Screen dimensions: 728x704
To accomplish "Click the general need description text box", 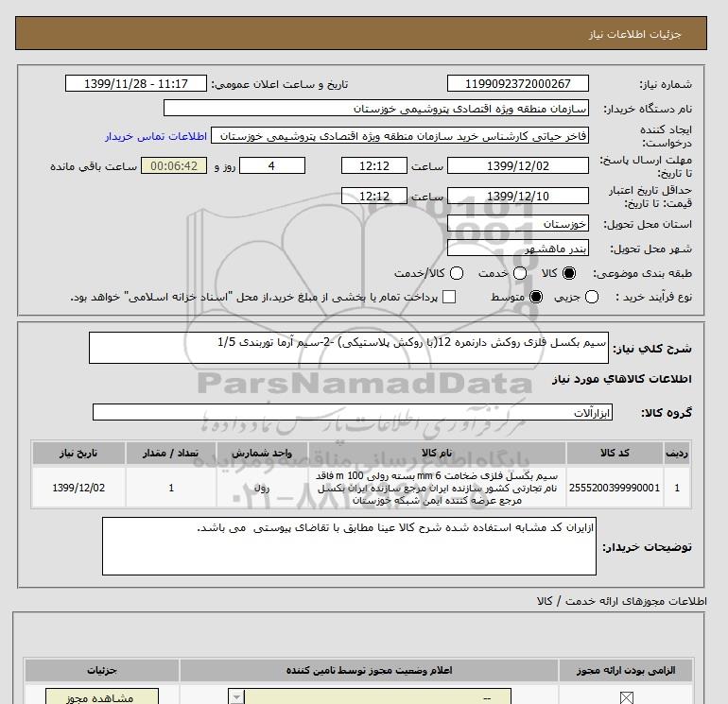I will coord(349,348).
